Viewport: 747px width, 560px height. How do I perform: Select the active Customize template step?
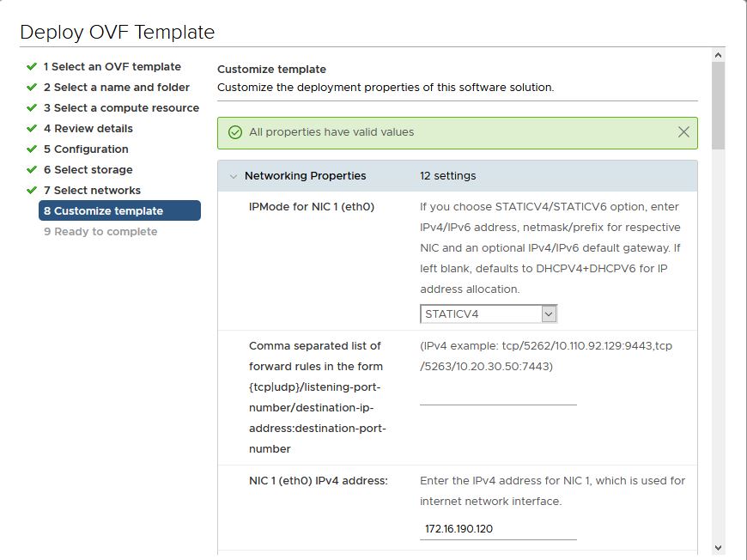[x=119, y=210]
